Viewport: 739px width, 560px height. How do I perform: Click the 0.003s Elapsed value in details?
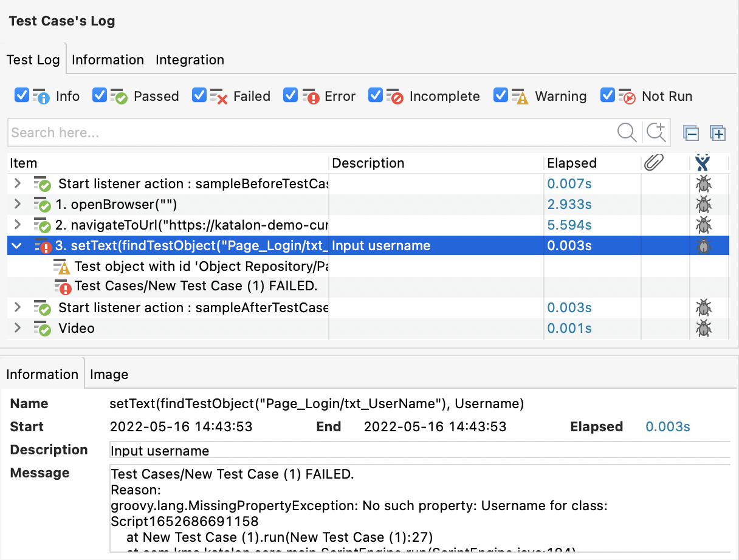[x=668, y=426]
